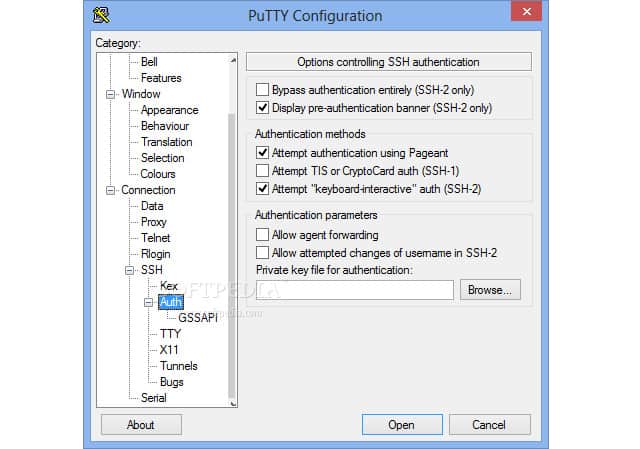Click the PuTTY icon in title bar
Image resolution: width=640 pixels, height=449 pixels.
[x=101, y=15]
